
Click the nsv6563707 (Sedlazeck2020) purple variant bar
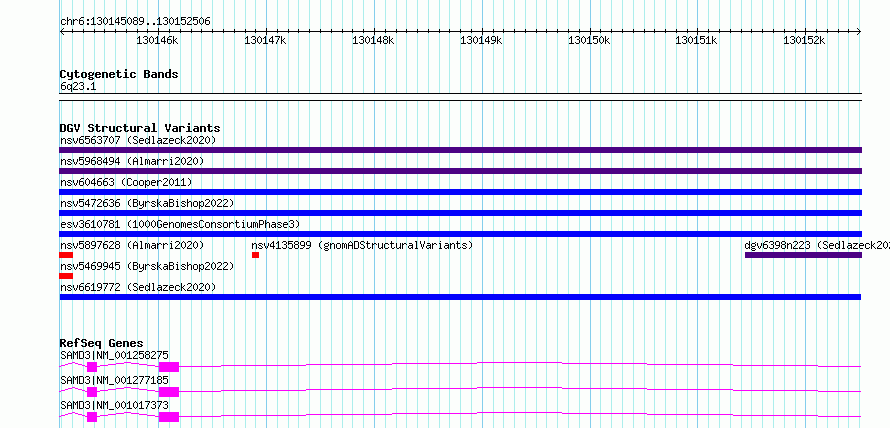pos(460,150)
